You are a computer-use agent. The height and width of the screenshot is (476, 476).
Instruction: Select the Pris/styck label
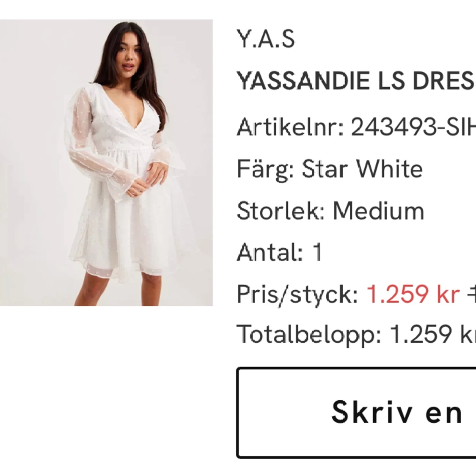coord(298,294)
